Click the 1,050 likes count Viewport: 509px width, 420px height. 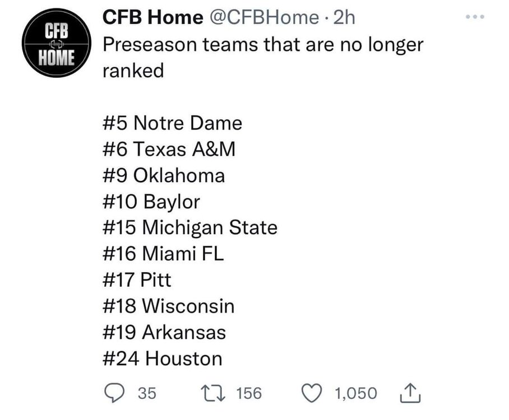pos(356,393)
